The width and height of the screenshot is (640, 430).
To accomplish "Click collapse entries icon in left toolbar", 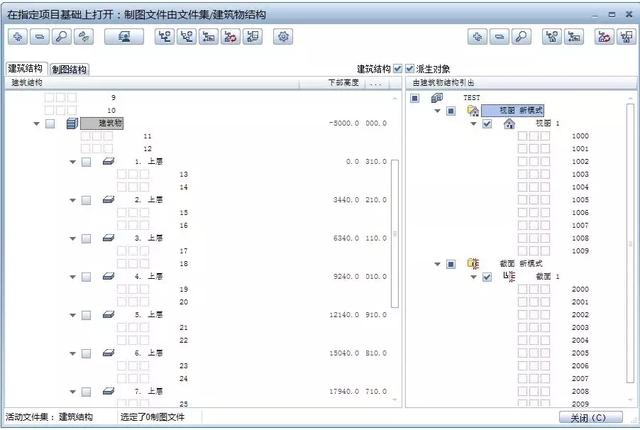I will (x=40, y=37).
